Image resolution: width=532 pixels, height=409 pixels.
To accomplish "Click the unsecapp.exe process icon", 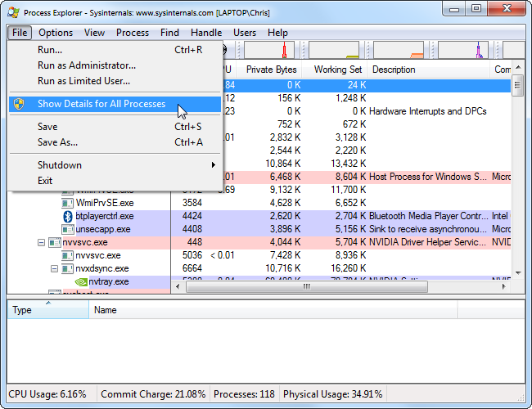I will pos(69,230).
